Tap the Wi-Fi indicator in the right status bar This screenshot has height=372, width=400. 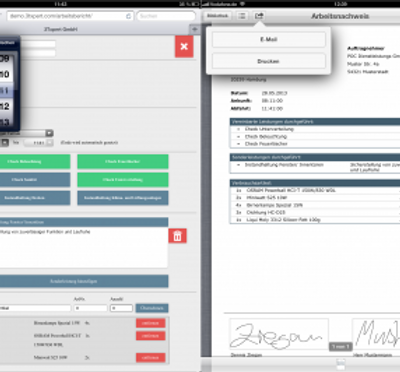coord(243,4)
